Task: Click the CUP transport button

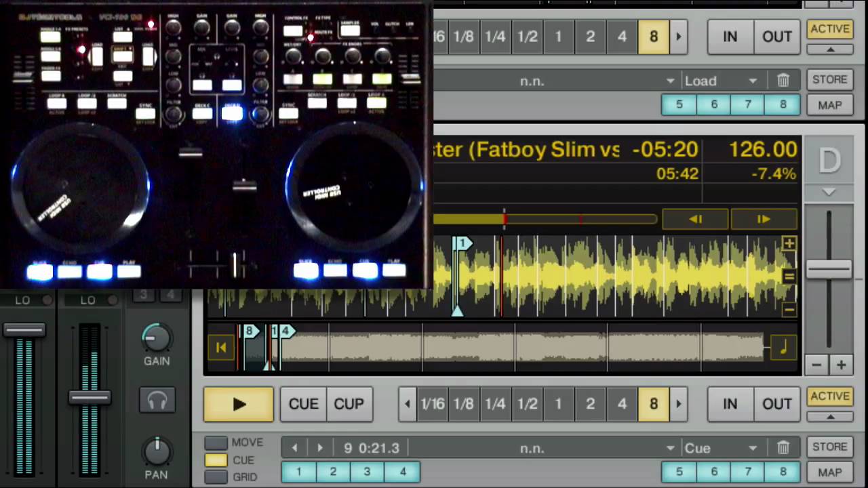Action: point(349,404)
